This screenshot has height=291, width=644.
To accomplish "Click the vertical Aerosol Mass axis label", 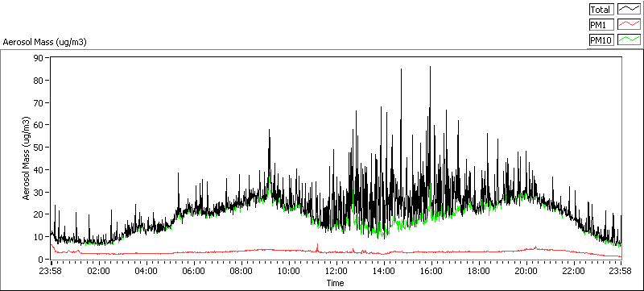I will [x=26, y=158].
